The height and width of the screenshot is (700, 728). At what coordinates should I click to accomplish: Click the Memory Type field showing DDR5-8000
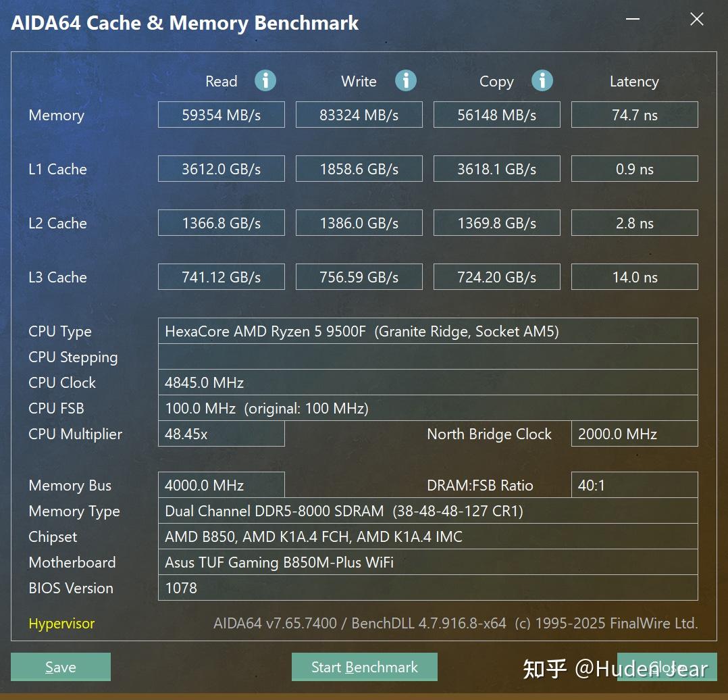click(427, 511)
